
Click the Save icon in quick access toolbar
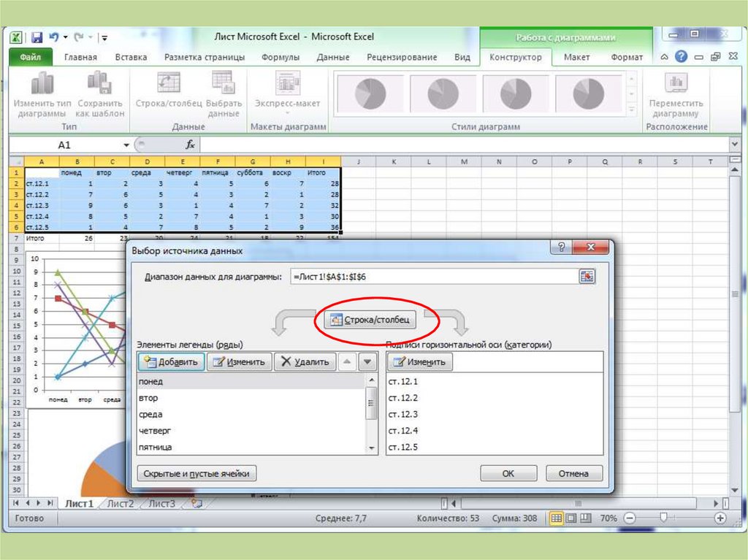[x=37, y=37]
